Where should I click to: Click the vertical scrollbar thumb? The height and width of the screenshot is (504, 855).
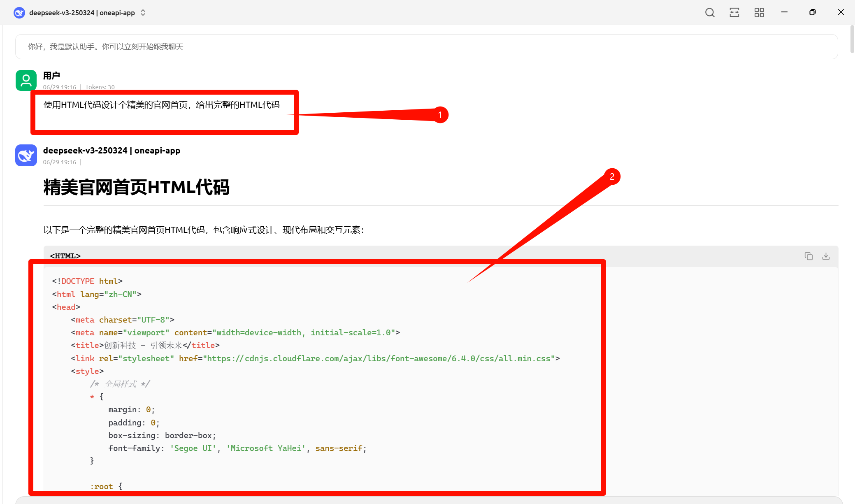(852, 39)
